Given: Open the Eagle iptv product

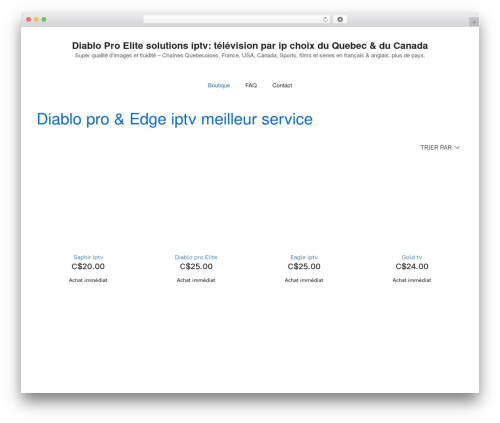Looking at the screenshot, I should (304, 257).
